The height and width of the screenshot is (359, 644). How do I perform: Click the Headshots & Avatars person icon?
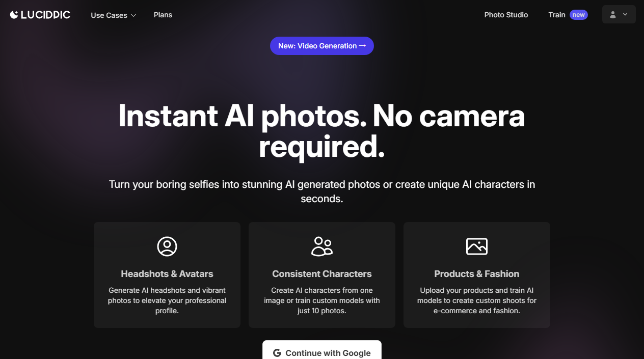167,246
